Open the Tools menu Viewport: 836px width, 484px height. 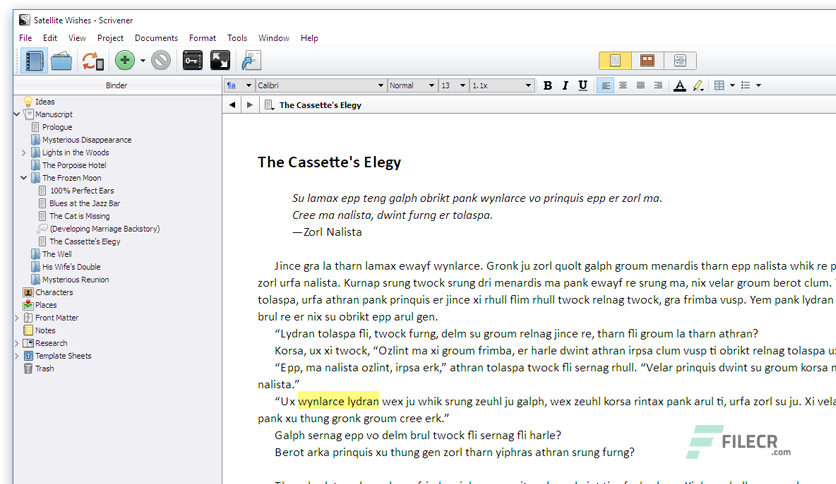tap(237, 38)
